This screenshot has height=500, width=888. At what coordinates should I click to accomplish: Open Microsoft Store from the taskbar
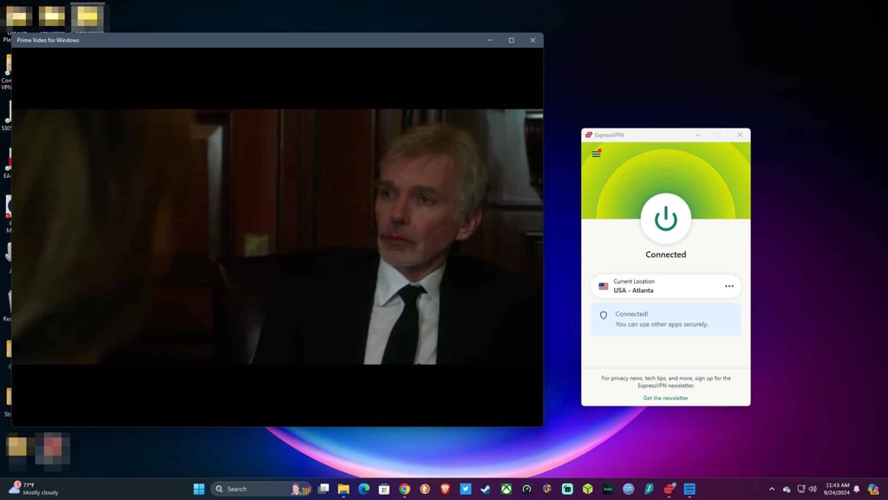(x=384, y=489)
